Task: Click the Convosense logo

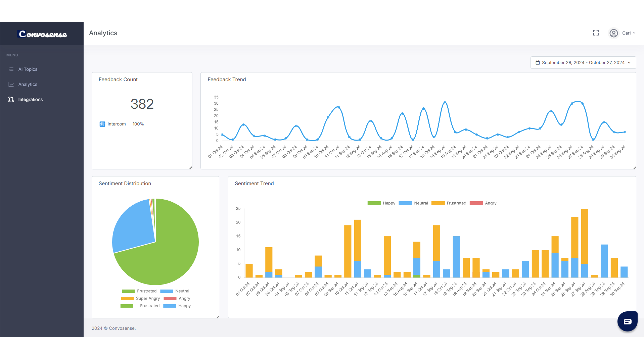Action: (x=42, y=34)
